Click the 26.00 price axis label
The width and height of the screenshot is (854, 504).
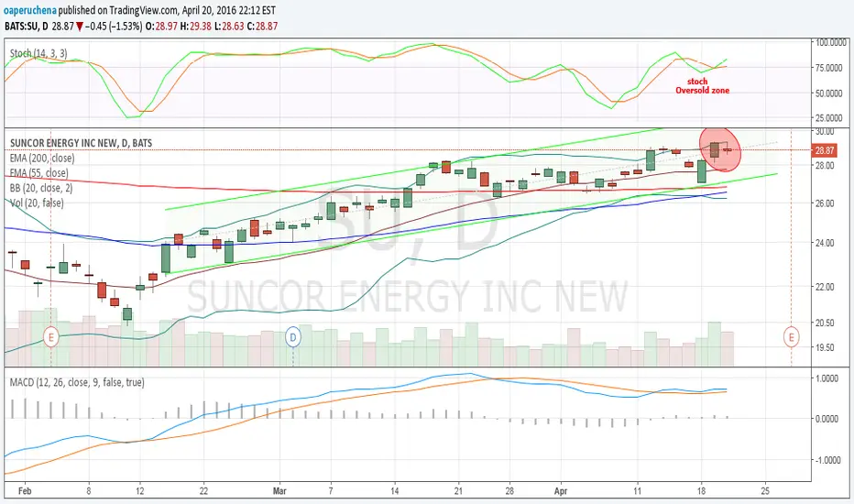(824, 203)
